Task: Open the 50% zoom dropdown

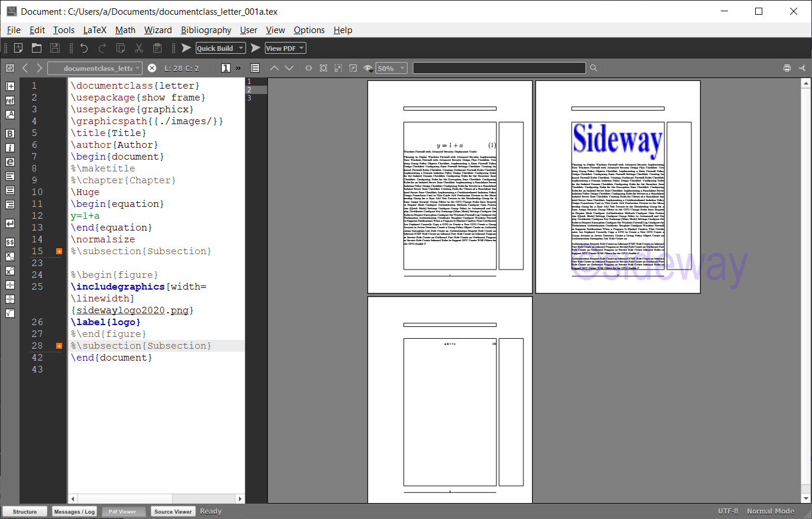Action: pos(392,68)
